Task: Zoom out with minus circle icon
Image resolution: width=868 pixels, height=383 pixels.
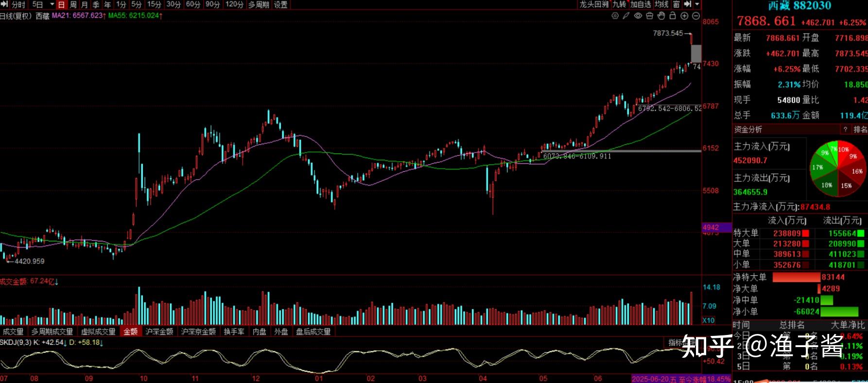Action: coord(695,16)
